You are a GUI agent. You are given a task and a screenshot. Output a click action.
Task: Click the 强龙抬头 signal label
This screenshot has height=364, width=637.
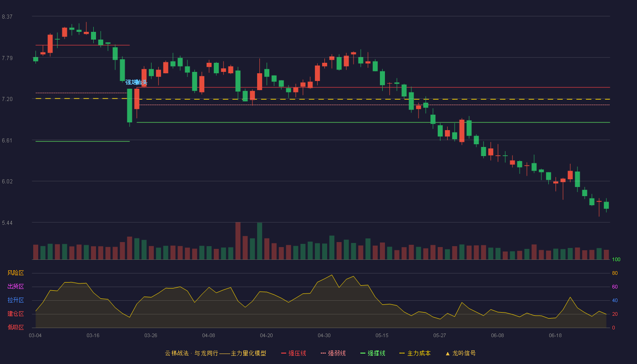tap(136, 82)
